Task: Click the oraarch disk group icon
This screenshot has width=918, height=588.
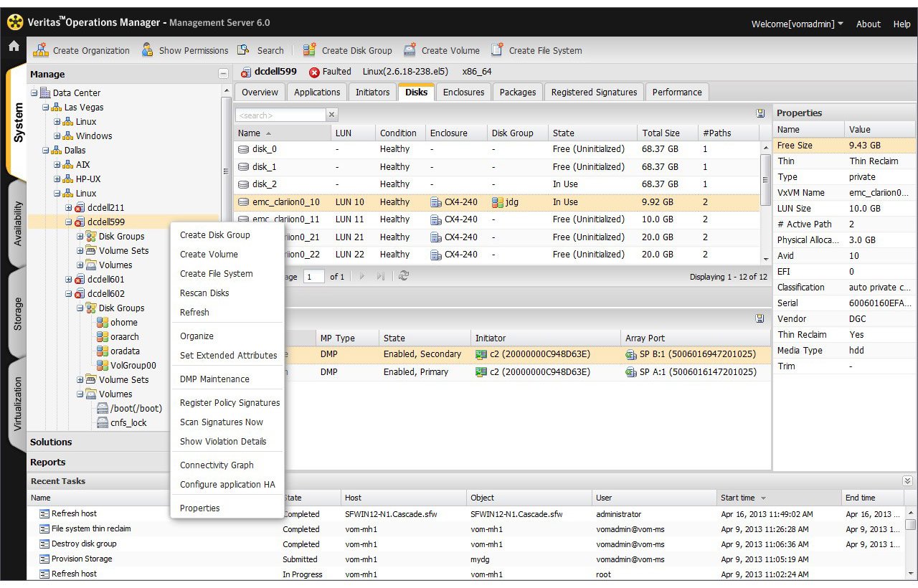Action: click(x=103, y=337)
